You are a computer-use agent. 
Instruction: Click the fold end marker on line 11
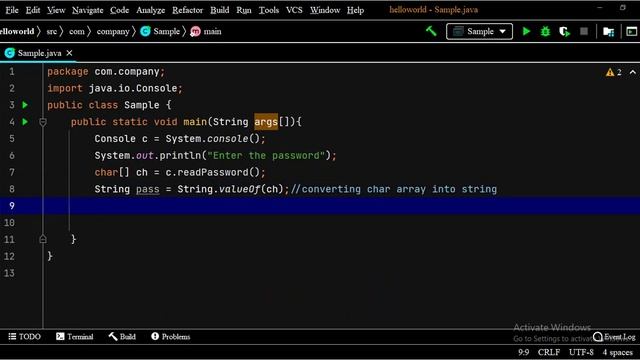coord(43,239)
